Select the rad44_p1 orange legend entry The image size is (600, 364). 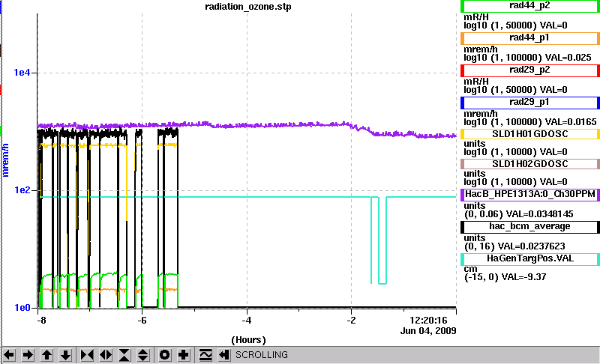[x=530, y=38]
